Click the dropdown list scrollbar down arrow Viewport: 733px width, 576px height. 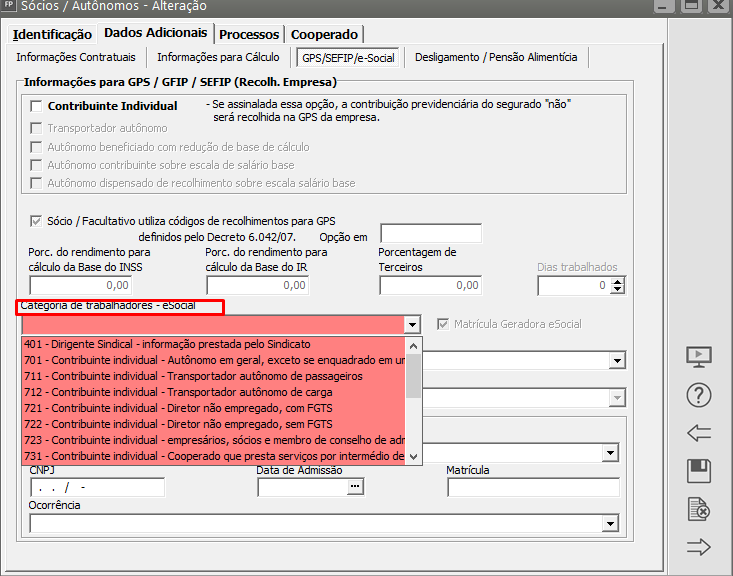pyautogui.click(x=414, y=458)
